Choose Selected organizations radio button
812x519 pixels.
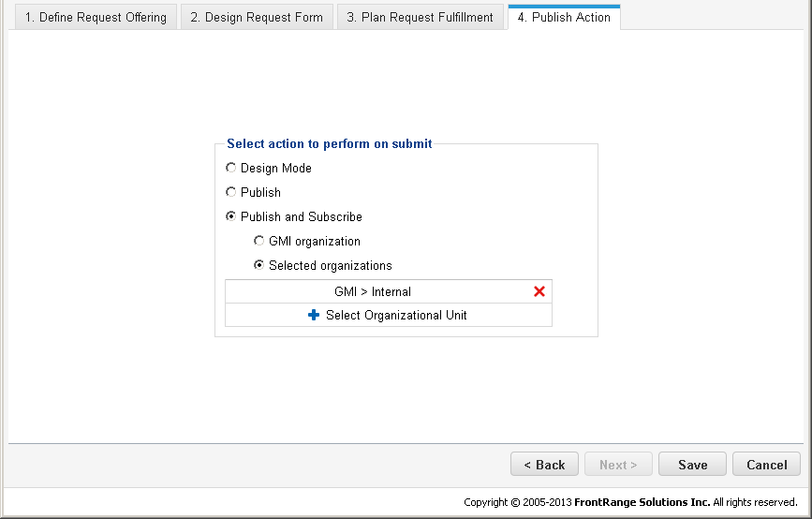tap(258, 265)
